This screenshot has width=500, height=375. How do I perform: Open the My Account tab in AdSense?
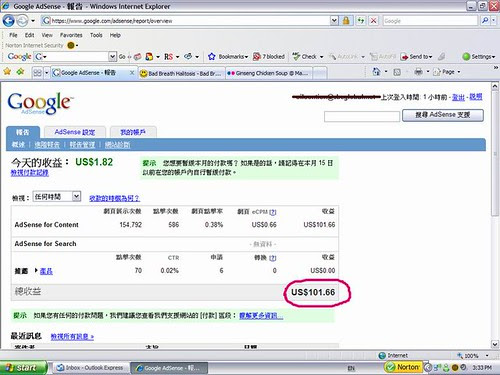pos(133,132)
